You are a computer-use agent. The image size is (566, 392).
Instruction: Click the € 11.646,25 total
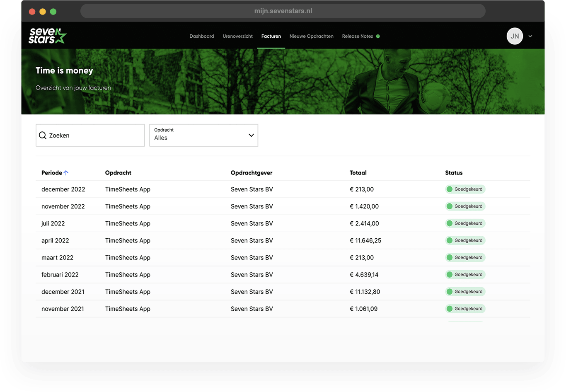pyautogui.click(x=365, y=240)
